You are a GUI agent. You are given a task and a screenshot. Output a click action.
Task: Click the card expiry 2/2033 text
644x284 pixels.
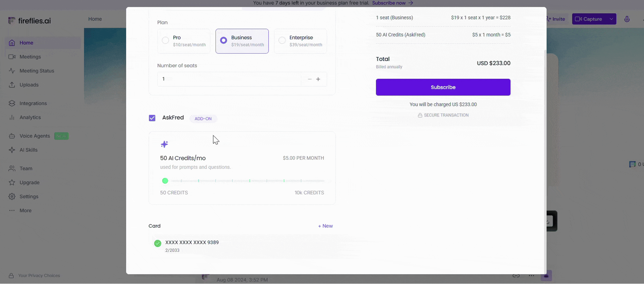pyautogui.click(x=172, y=250)
